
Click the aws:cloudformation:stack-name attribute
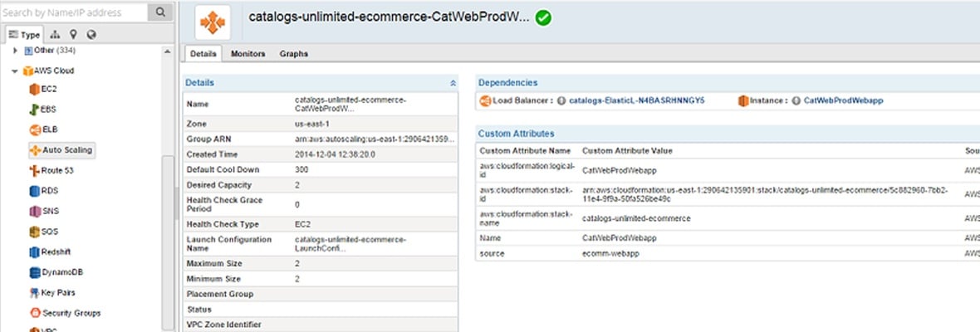point(527,217)
